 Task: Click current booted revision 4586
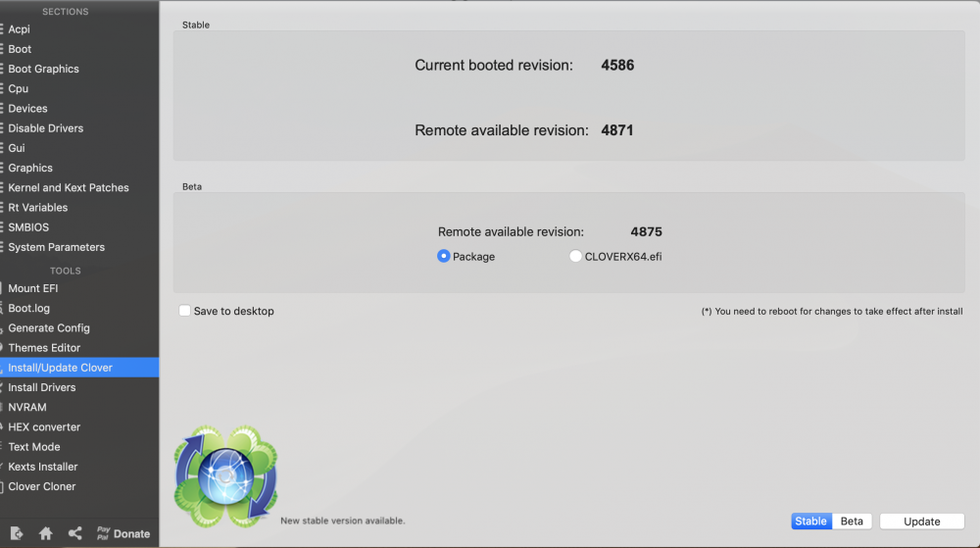tap(617, 65)
